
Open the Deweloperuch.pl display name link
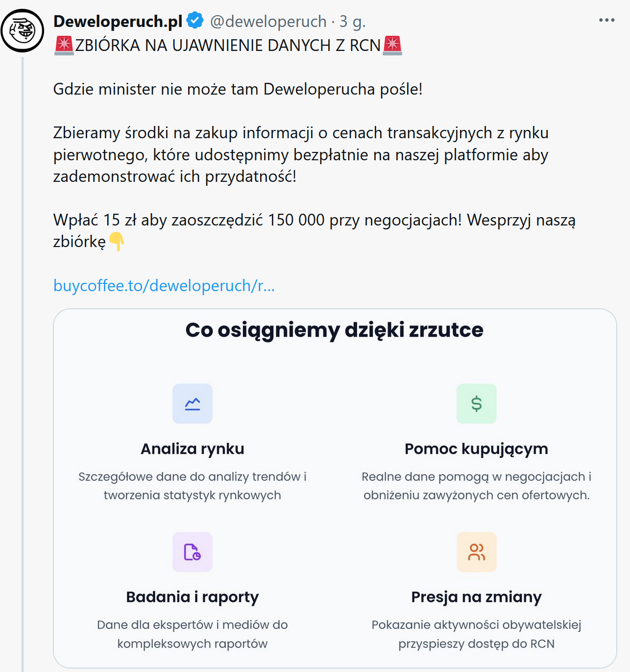pyautogui.click(x=118, y=21)
